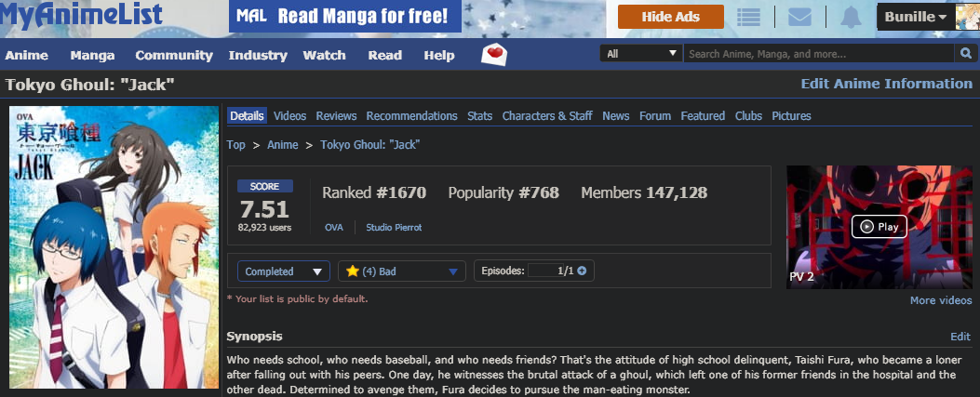
Task: Open the messages envelope icon
Action: coord(799,18)
